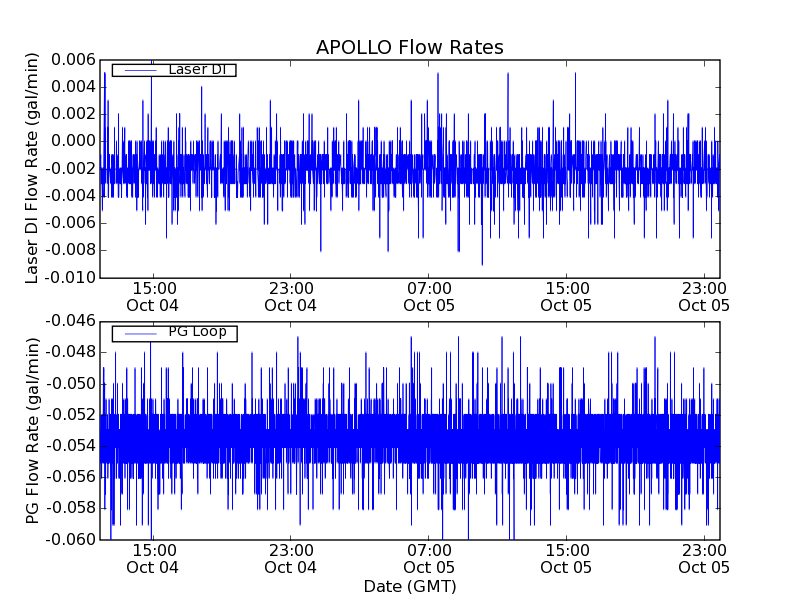
Task: Click the -0.010 tick label on top chart
Action: point(70,278)
